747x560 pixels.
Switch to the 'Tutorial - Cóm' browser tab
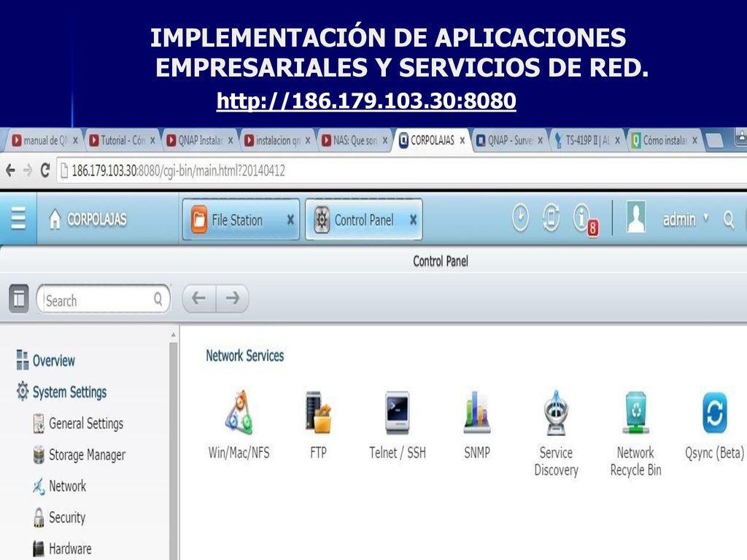click(122, 141)
